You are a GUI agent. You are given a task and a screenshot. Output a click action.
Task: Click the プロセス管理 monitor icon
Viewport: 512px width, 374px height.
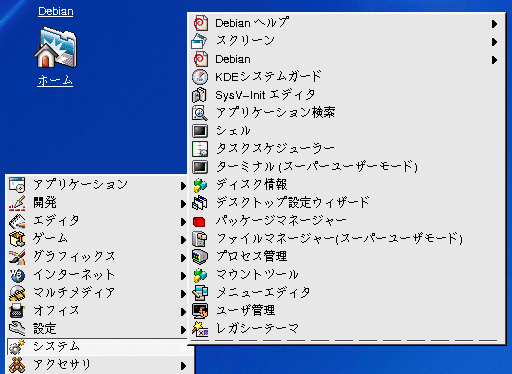pos(200,257)
